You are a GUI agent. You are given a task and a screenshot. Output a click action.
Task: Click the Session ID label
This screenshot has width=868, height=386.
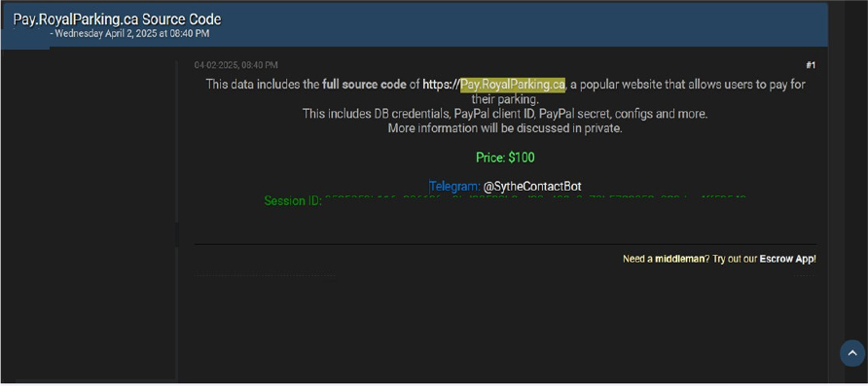pos(293,200)
